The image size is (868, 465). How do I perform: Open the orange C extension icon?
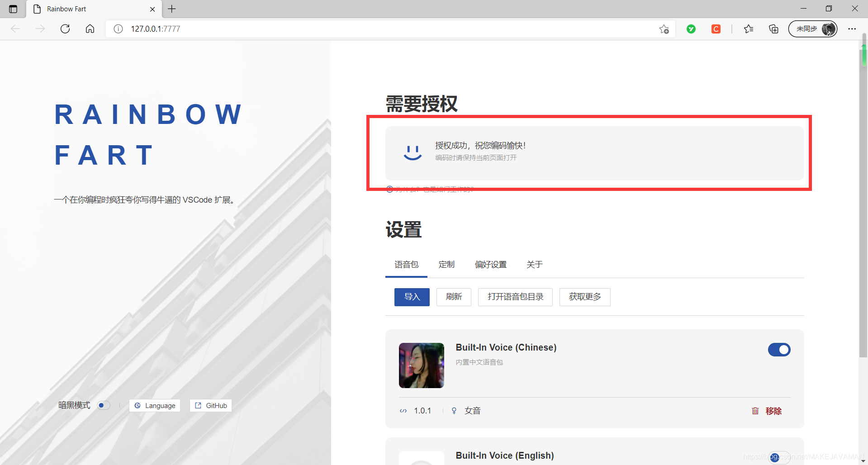pyautogui.click(x=716, y=29)
